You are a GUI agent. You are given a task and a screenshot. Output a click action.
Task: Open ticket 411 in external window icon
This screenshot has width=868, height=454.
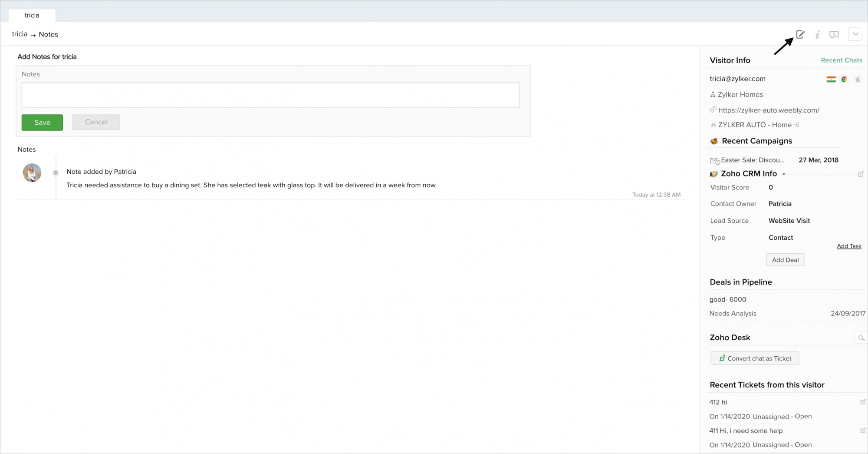click(x=863, y=431)
